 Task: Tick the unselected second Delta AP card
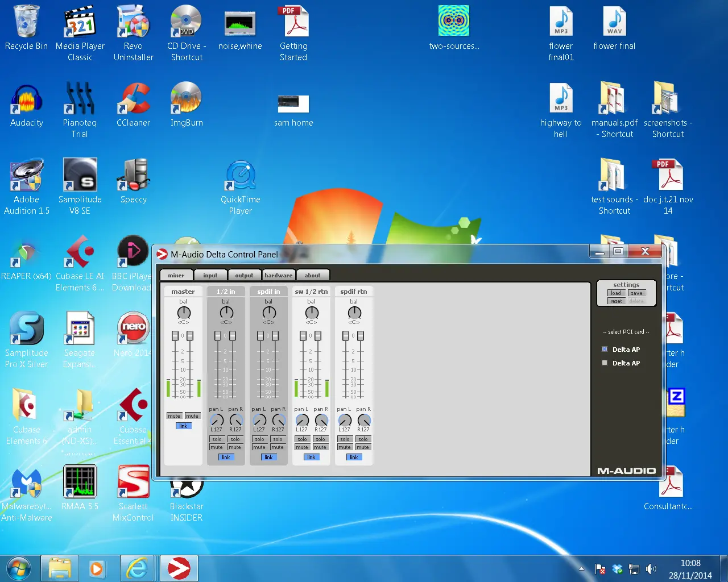[605, 363]
